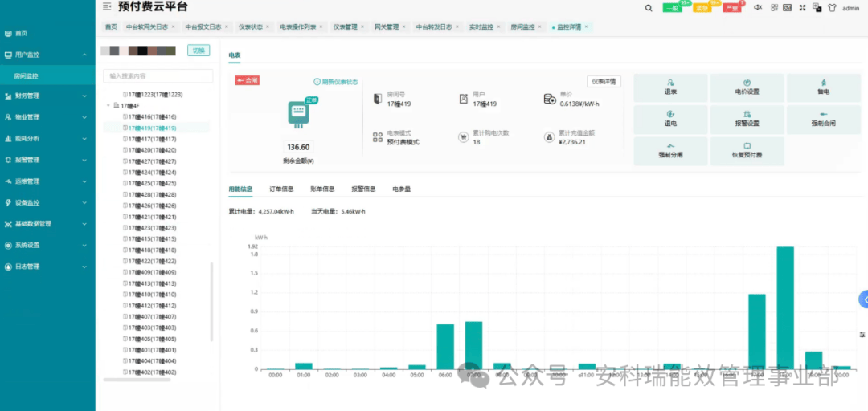Open the 电价设置 price settings tile

(747, 87)
